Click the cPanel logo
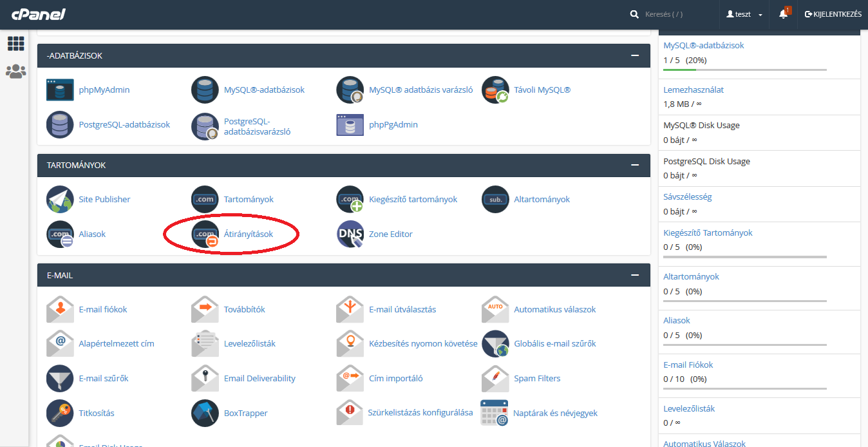Screen dimensions: 868x447 click(37, 14)
